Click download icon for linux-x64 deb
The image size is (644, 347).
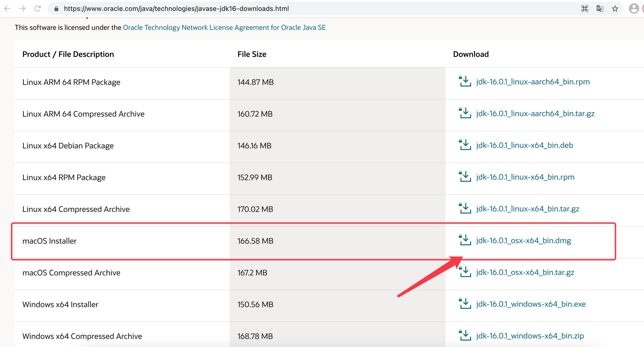coord(465,145)
